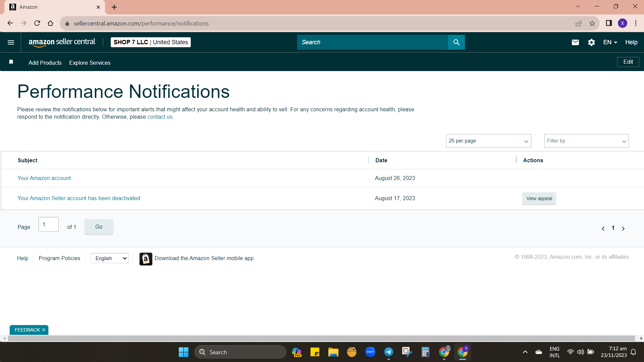Click the Help link in footer
This screenshot has width=644, height=362.
[22, 258]
